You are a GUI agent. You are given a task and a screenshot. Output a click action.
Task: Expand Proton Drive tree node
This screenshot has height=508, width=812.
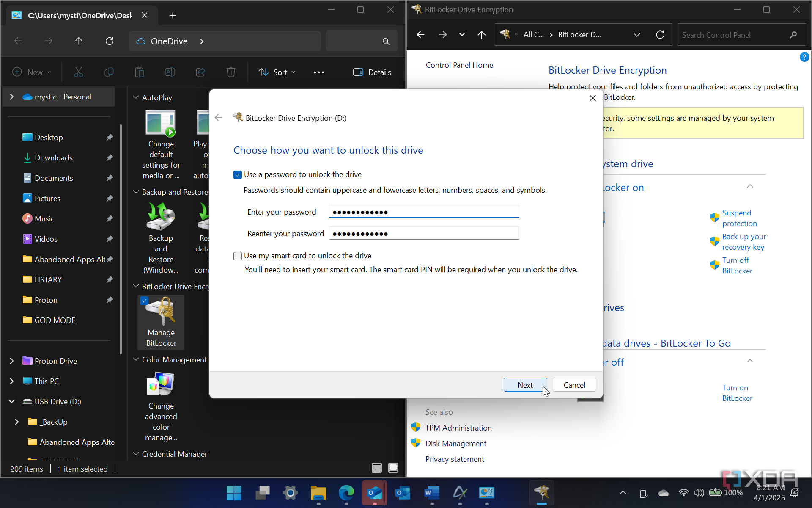click(x=12, y=361)
